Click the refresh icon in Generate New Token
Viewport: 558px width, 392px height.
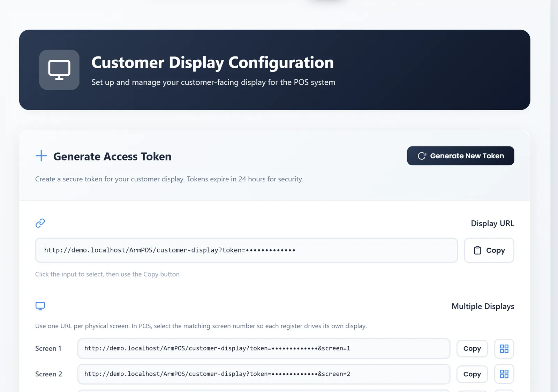[422, 156]
